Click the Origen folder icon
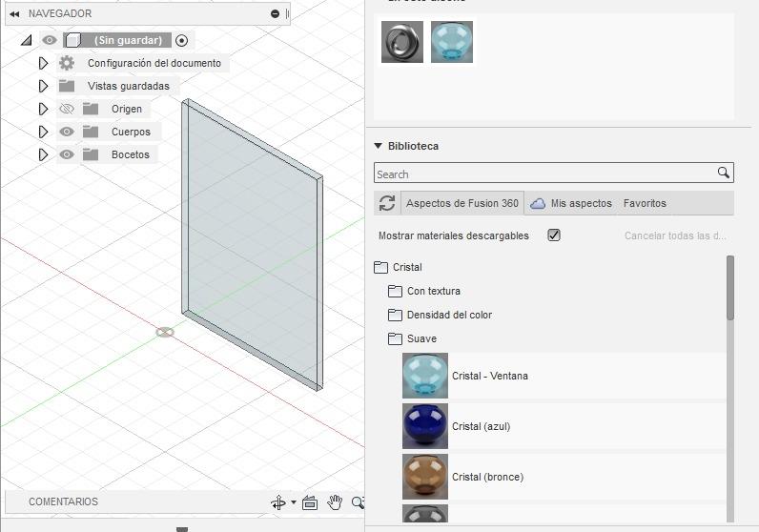 (91, 109)
